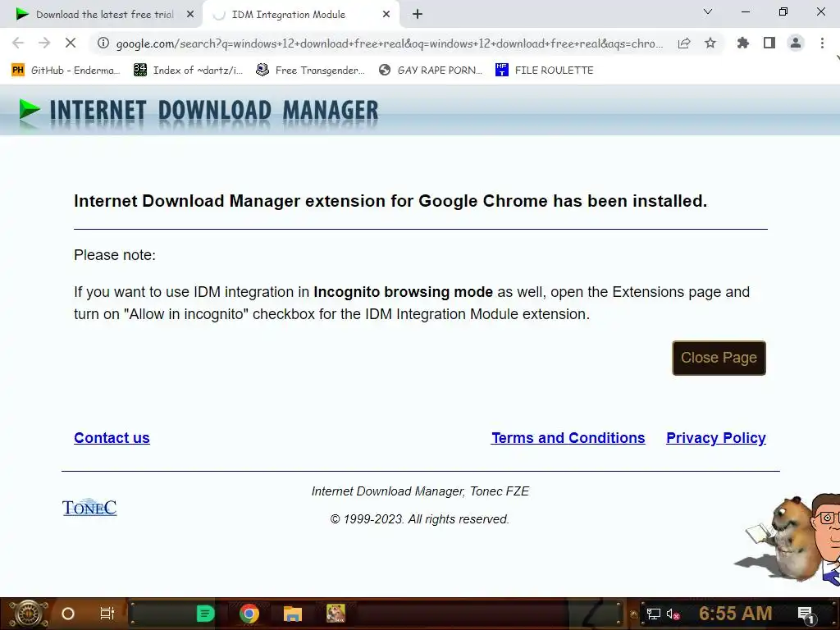Open the green notes app on taskbar
The image size is (840, 630).
(205, 614)
